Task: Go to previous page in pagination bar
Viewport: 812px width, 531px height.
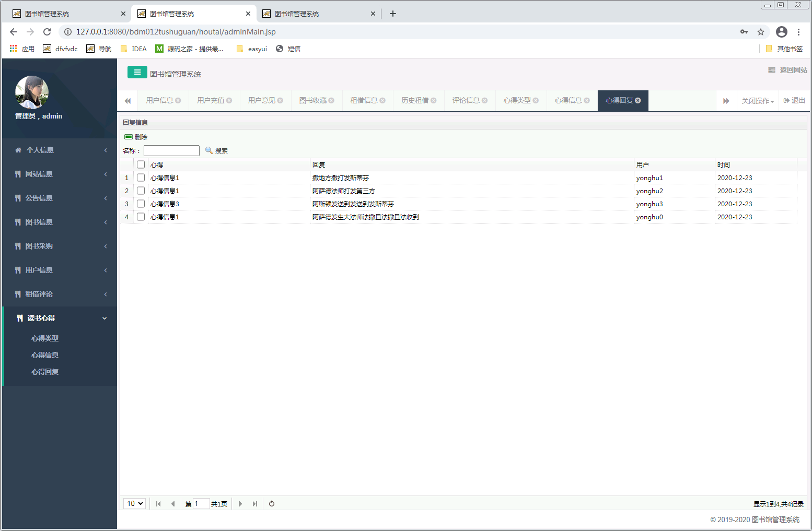Action: coord(173,504)
